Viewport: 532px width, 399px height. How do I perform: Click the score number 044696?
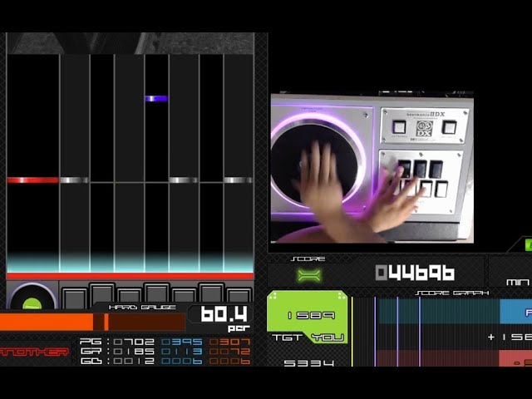point(415,273)
